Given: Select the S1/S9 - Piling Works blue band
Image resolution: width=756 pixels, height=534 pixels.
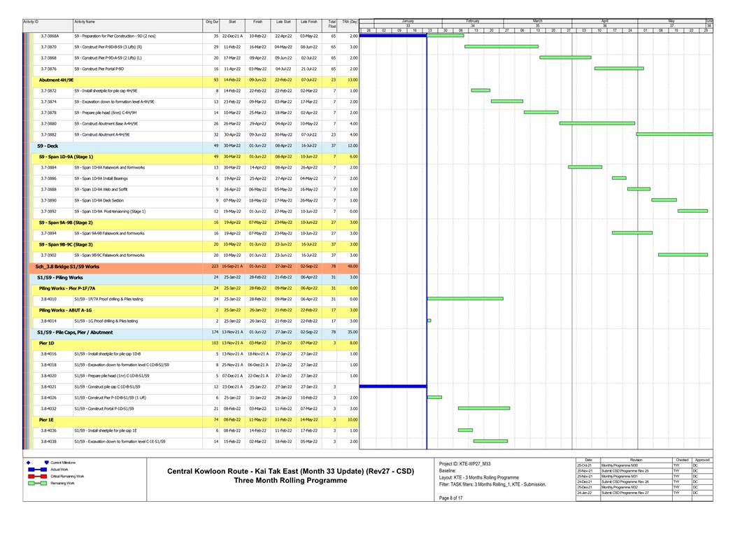Looking at the screenshot, I should point(64,278).
